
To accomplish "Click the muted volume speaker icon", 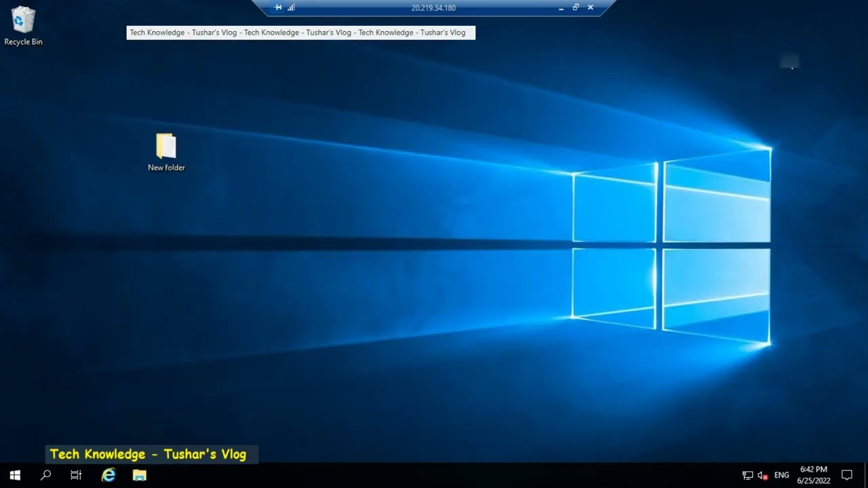I will pyautogui.click(x=763, y=475).
